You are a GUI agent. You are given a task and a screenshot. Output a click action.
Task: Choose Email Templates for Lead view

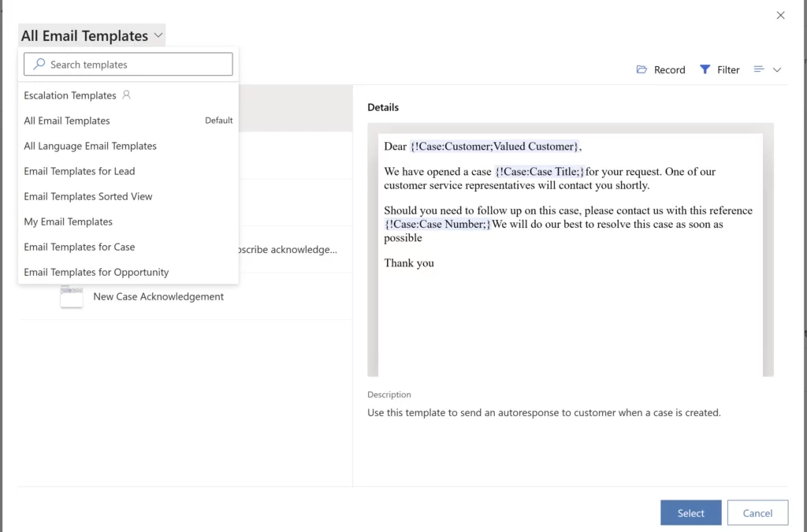[128, 171]
